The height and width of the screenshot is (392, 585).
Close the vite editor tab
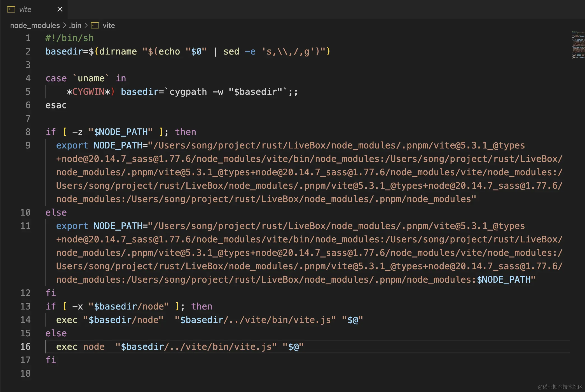60,10
